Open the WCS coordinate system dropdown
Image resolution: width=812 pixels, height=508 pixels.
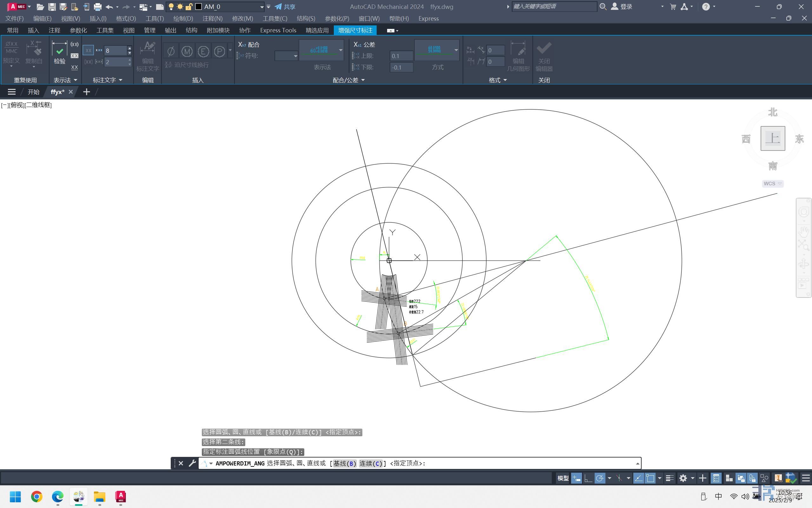coord(772,184)
